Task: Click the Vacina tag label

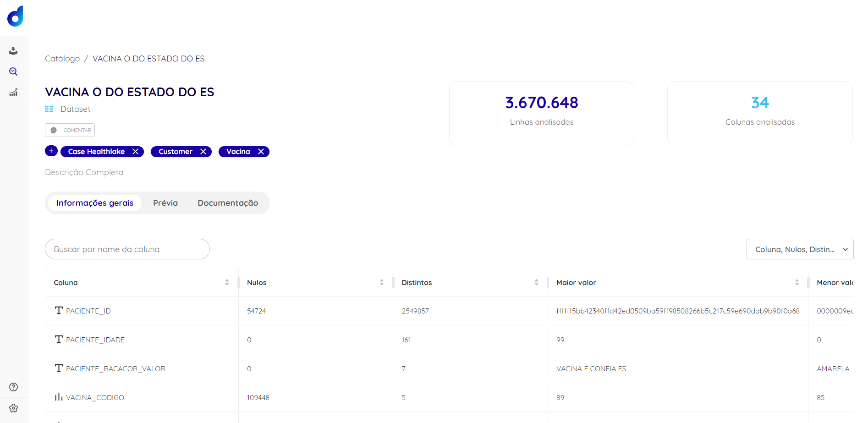Action: click(x=238, y=152)
